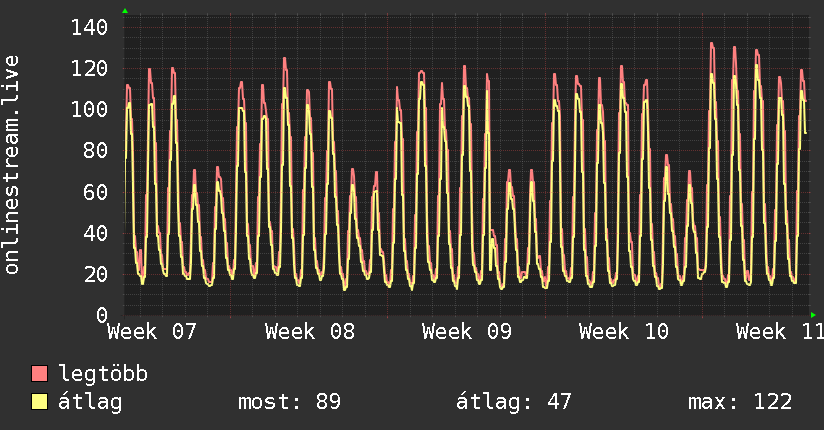Click the 'átlag: 47' statistic value
Viewport: 824px width, 430px height.
pyautogui.click(x=513, y=402)
